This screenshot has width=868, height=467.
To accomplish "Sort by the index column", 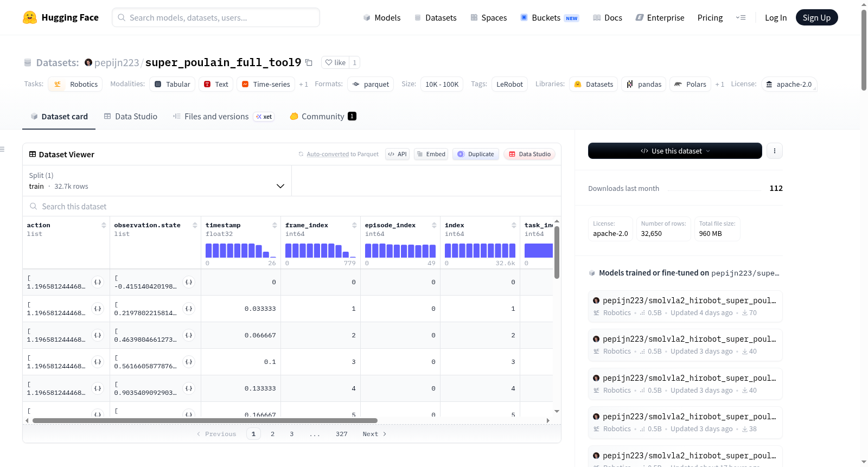I will (x=514, y=225).
